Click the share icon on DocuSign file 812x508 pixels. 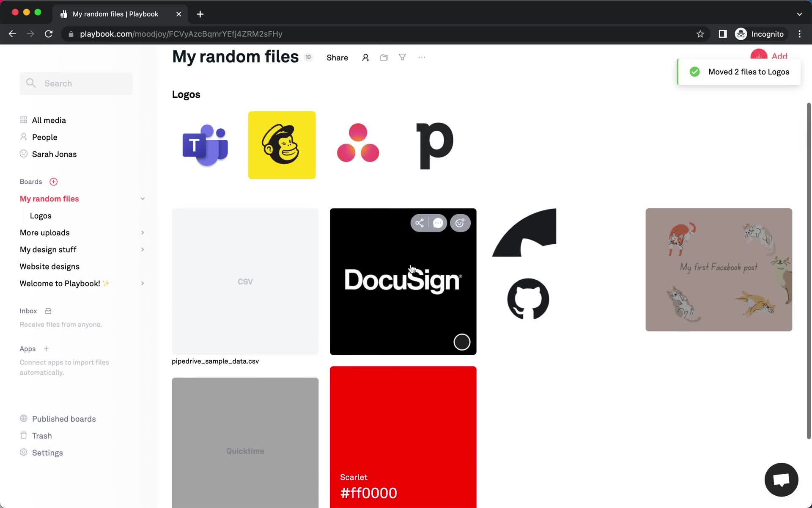(419, 222)
